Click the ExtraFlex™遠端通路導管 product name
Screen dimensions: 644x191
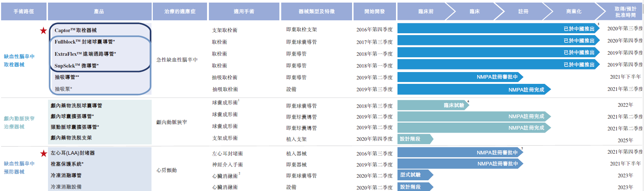coord(85,54)
